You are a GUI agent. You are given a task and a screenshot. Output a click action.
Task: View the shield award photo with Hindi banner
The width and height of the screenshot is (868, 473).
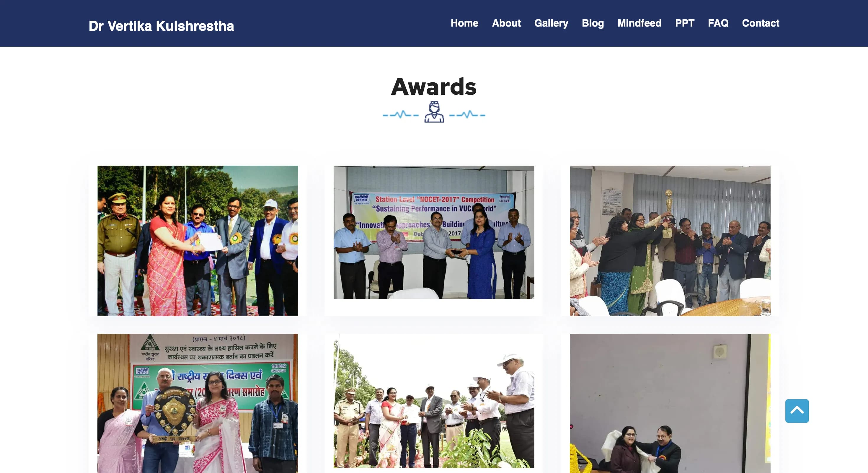coord(198,403)
